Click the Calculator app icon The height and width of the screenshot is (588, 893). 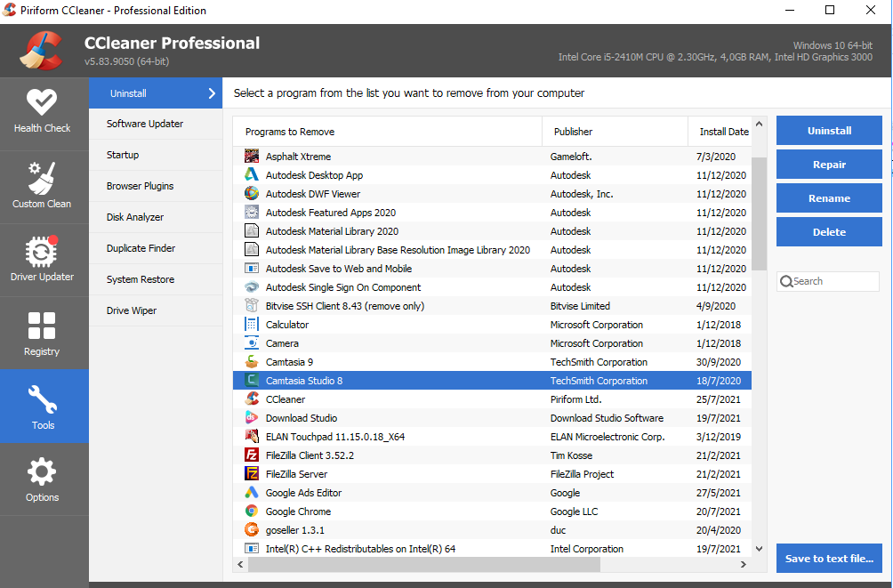251,325
